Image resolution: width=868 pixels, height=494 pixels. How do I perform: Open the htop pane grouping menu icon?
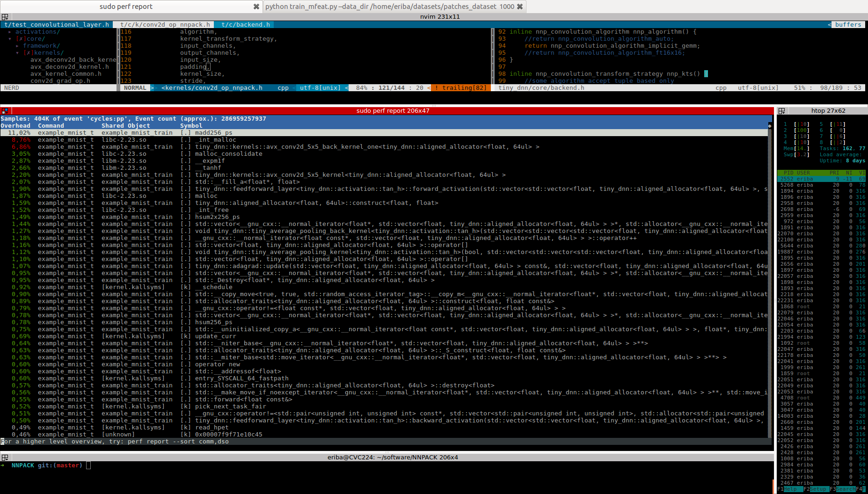[x=781, y=111]
